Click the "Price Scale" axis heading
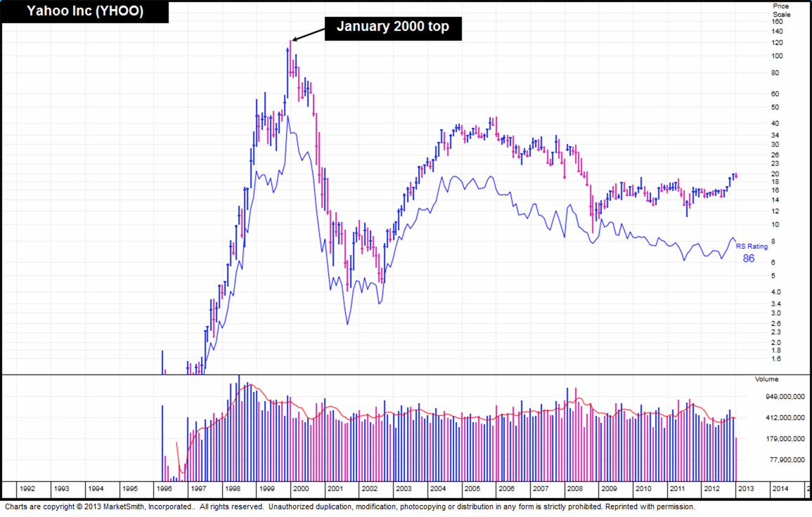Screen dimensions: 812x517 point(782,11)
